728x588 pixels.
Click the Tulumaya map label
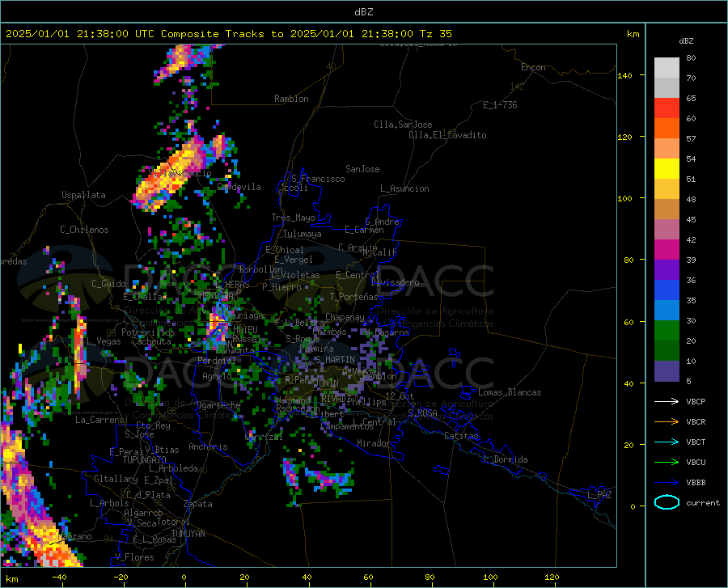click(x=303, y=234)
